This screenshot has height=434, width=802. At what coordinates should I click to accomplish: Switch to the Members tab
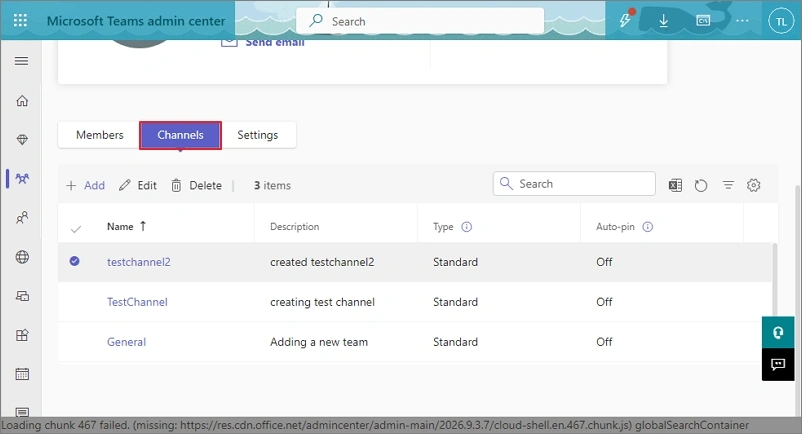pyautogui.click(x=99, y=135)
